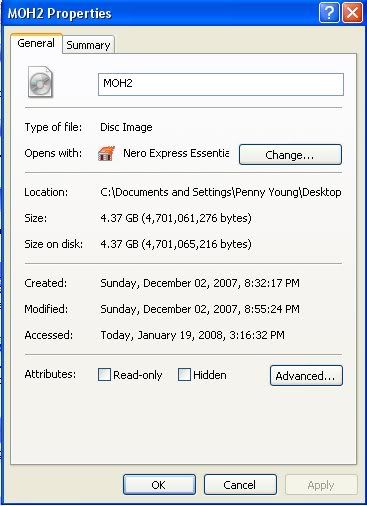This screenshot has width=367, height=506.
Task: Click the 4,701,065,216 bytes size on disk value
Action: (x=176, y=244)
